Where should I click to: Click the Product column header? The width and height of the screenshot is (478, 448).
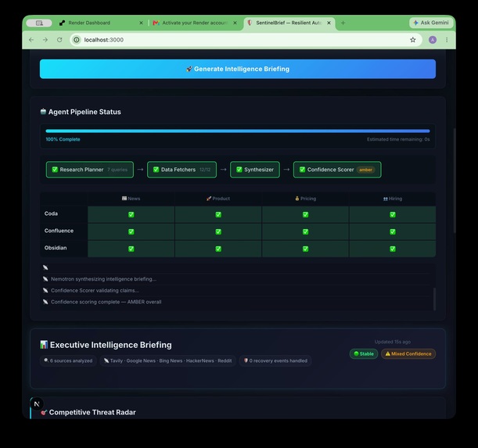coord(218,199)
